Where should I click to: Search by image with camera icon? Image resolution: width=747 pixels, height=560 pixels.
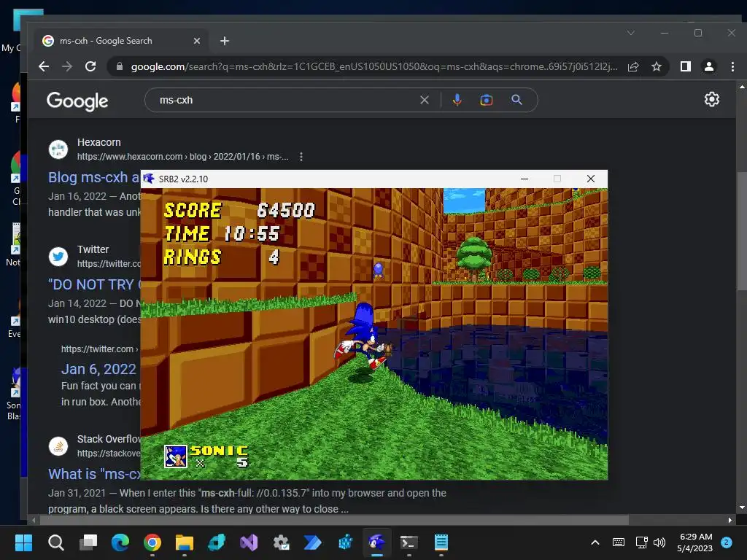coord(487,100)
